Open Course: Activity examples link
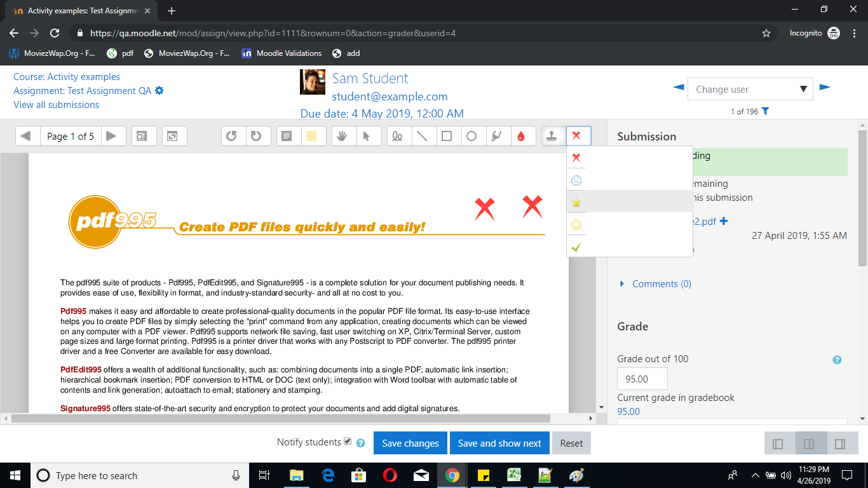868x488 pixels. point(67,76)
